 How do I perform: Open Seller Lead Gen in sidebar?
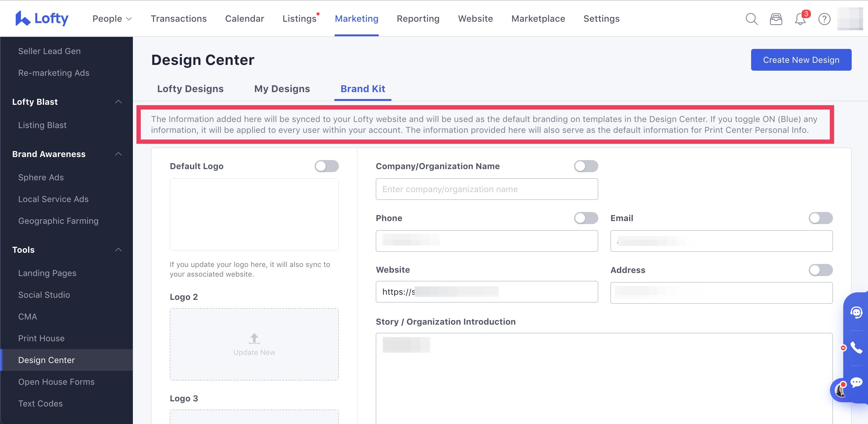[x=50, y=51]
